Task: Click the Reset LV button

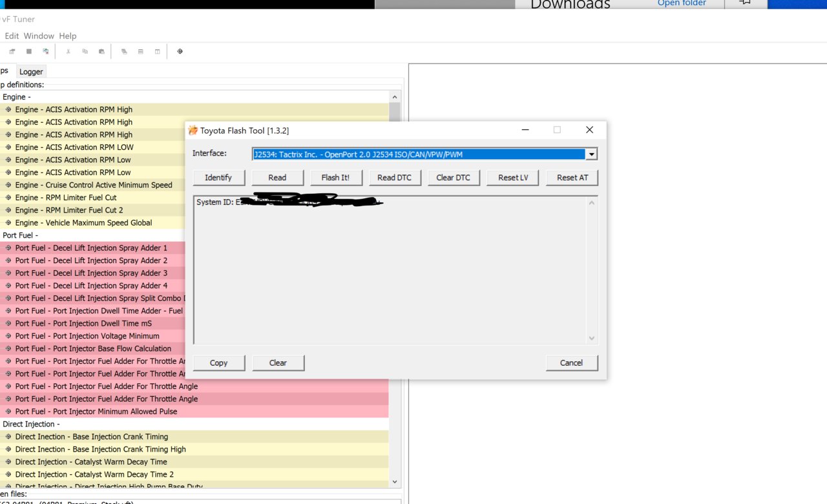Action: [x=513, y=178]
